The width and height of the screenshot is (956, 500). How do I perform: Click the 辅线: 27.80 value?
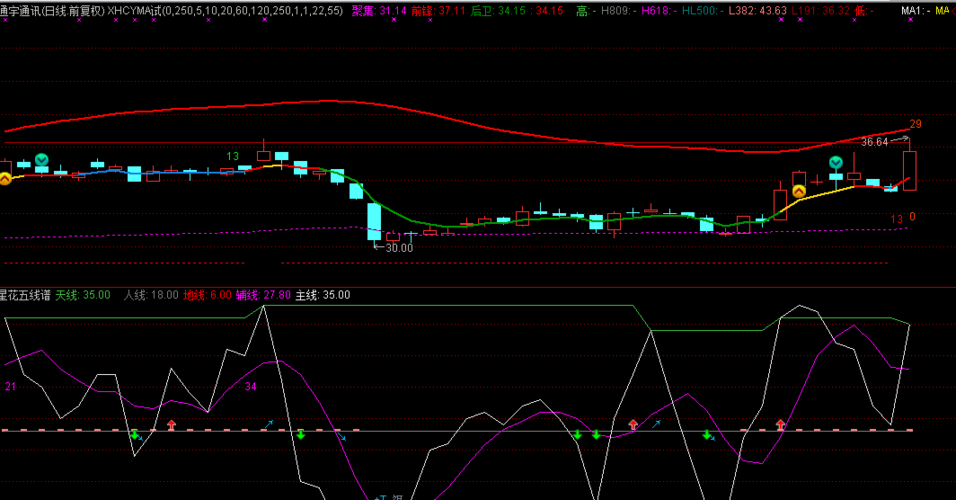tap(263, 295)
